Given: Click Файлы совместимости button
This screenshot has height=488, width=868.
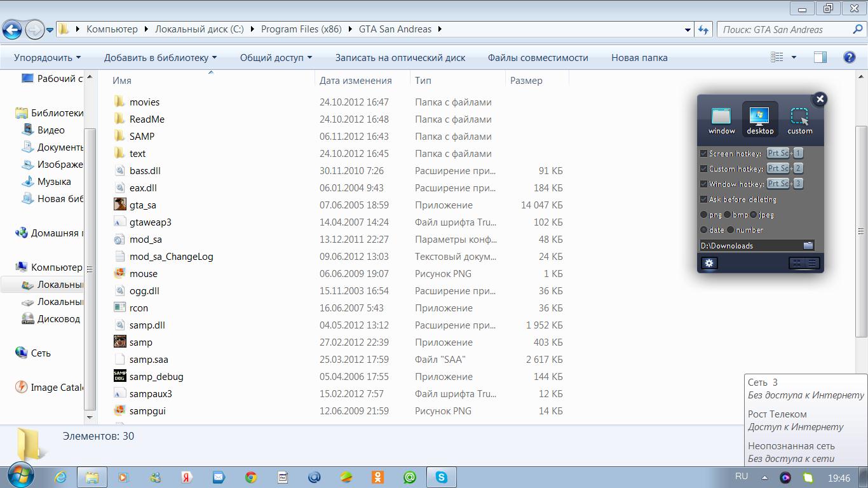Looking at the screenshot, I should [538, 58].
